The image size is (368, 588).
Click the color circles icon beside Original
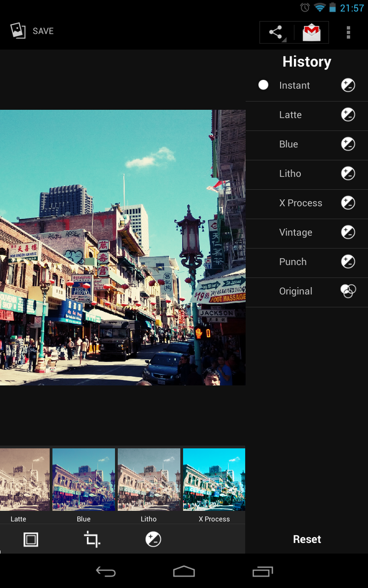coord(348,291)
